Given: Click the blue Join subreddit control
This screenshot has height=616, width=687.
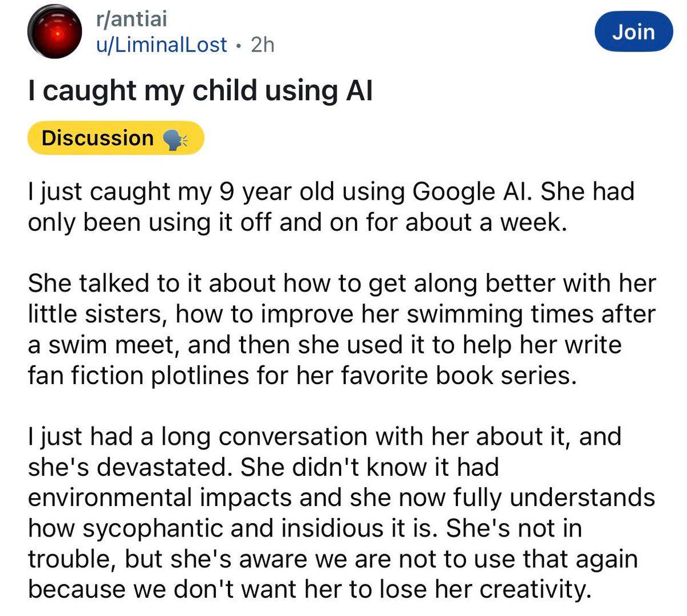Looking at the screenshot, I should tap(633, 31).
